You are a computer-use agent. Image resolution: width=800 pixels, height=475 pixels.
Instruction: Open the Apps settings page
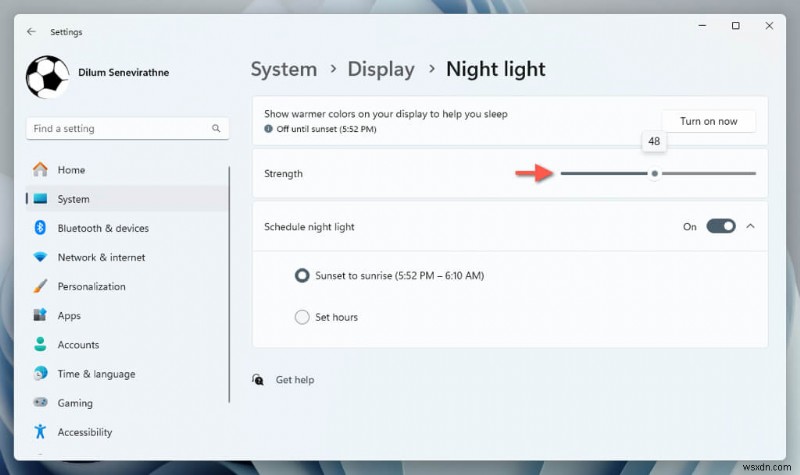(x=127, y=315)
